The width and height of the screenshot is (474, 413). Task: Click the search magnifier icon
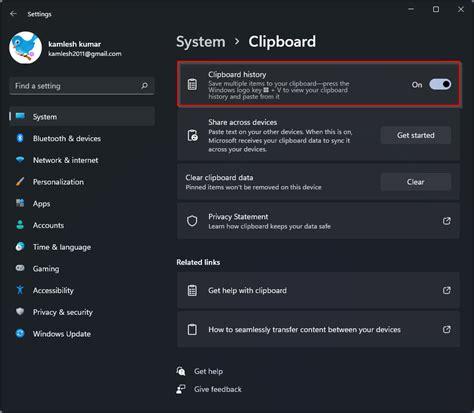[x=144, y=86]
